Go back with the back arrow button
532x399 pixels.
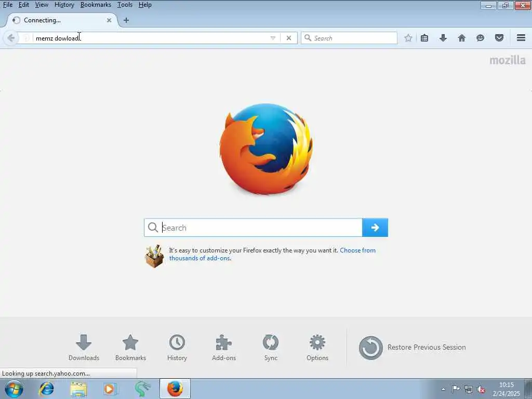pos(11,37)
